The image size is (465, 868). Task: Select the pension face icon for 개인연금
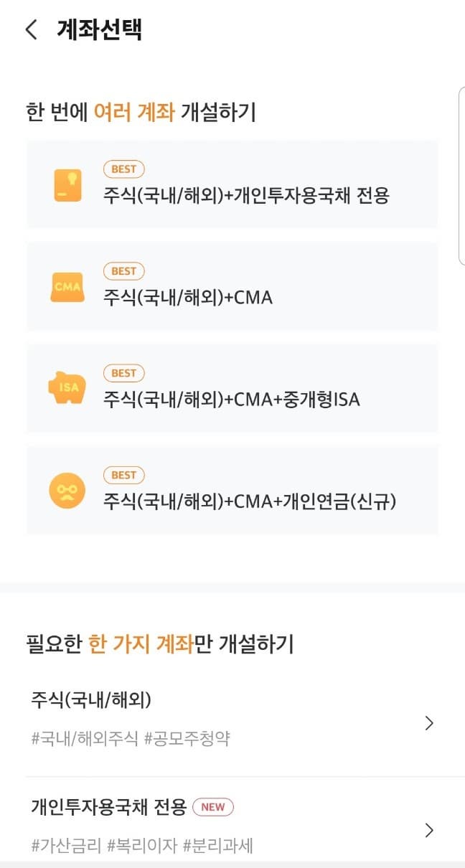[x=67, y=491]
